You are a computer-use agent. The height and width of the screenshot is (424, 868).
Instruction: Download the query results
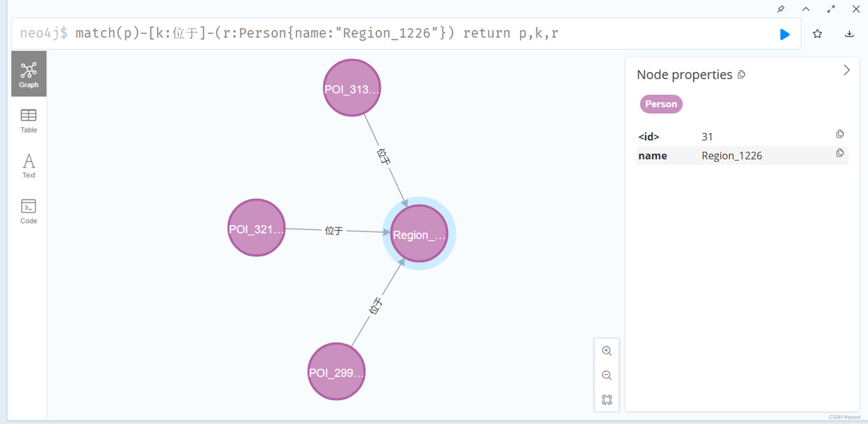point(849,34)
